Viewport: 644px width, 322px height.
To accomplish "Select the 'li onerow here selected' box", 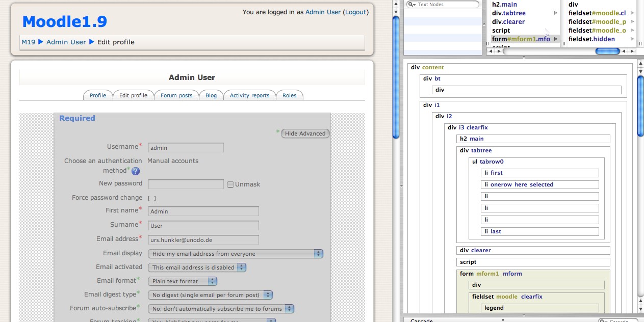I will [x=540, y=185].
